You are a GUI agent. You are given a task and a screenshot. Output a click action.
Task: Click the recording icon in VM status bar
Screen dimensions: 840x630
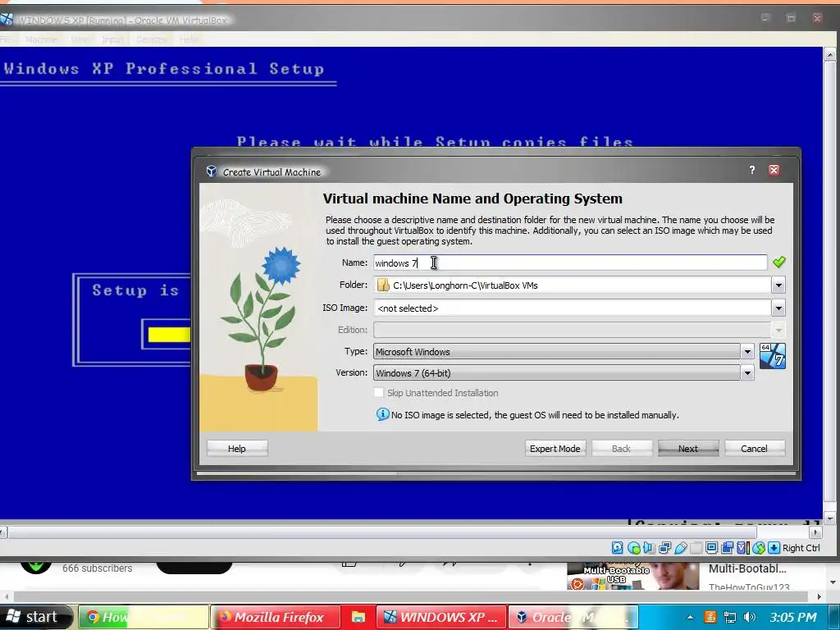[727, 547]
